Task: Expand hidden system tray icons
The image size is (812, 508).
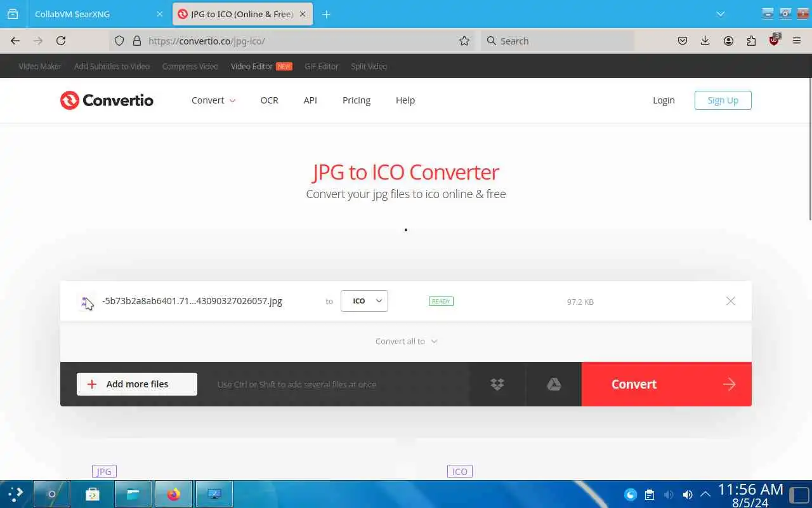Action: pos(705,494)
